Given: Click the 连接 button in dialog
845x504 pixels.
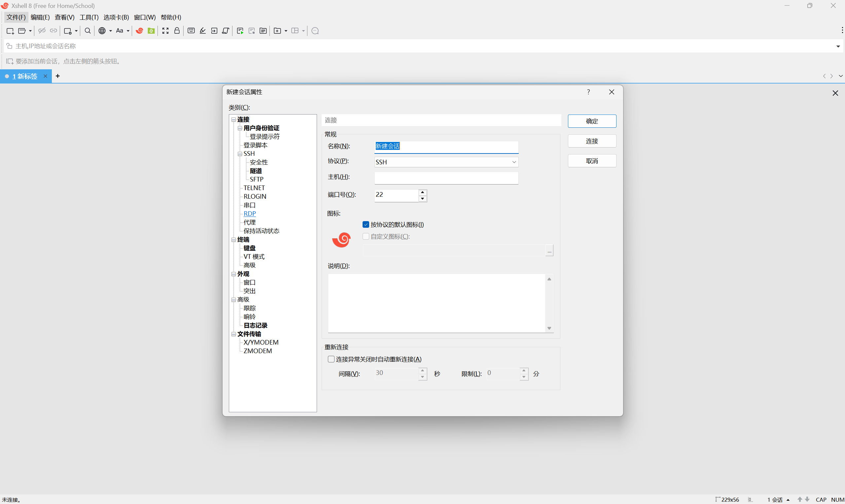Looking at the screenshot, I should coord(591,141).
